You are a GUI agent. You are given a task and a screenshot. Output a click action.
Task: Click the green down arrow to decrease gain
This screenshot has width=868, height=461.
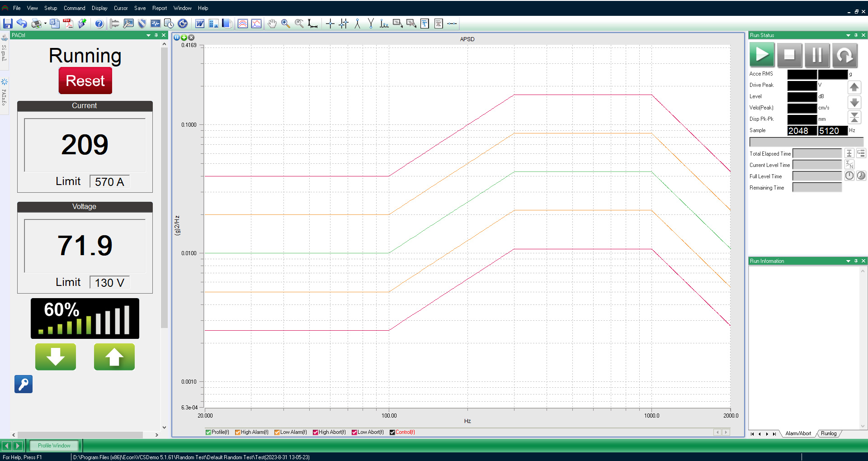[56, 357]
